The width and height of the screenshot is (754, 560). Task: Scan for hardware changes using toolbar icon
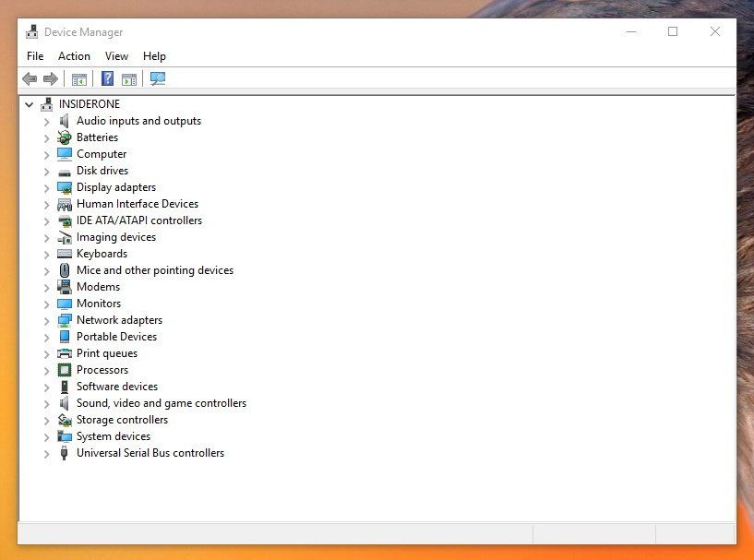click(157, 78)
